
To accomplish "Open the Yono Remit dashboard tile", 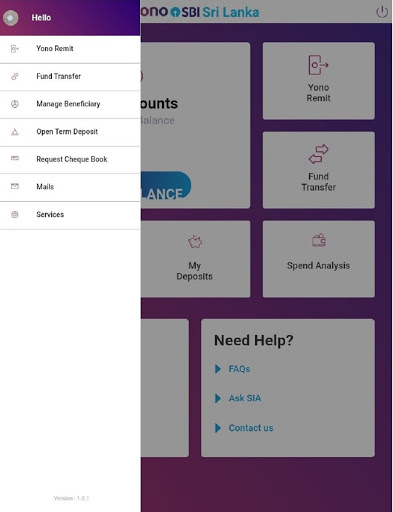I will pyautogui.click(x=319, y=81).
